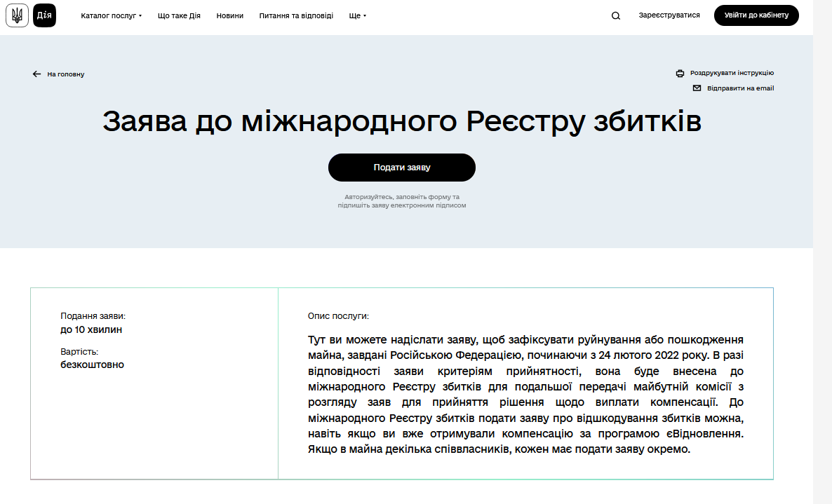
Task: Click the На головну link text
Action: click(x=66, y=74)
